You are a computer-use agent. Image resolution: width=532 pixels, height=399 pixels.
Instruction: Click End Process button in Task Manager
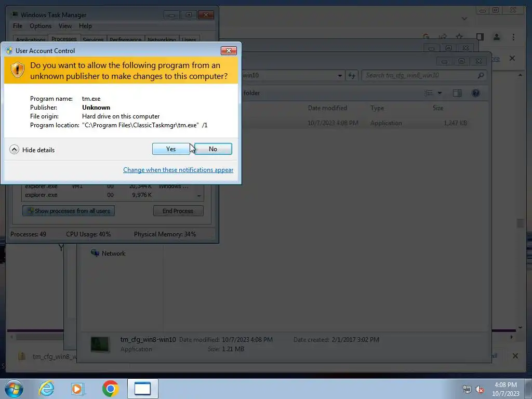coord(178,211)
